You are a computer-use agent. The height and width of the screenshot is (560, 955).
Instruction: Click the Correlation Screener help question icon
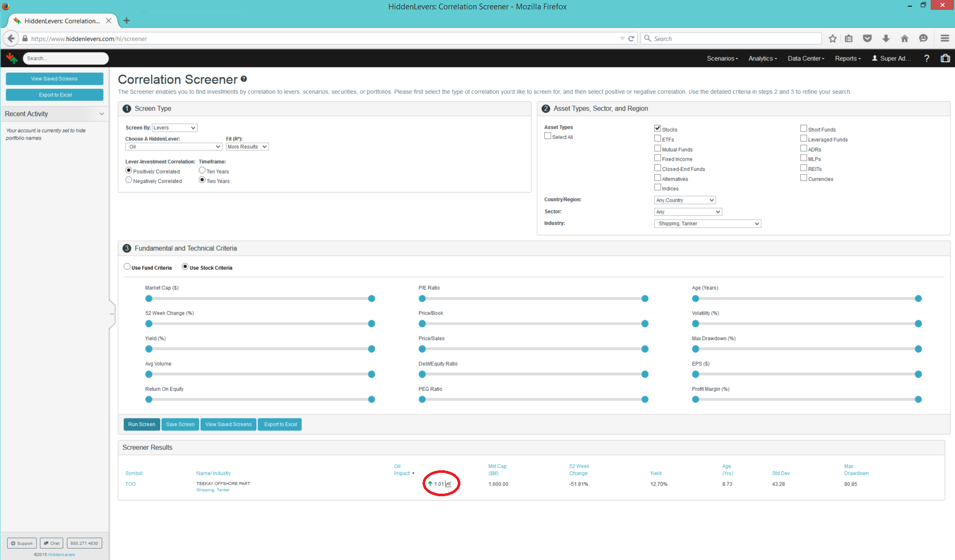(244, 79)
